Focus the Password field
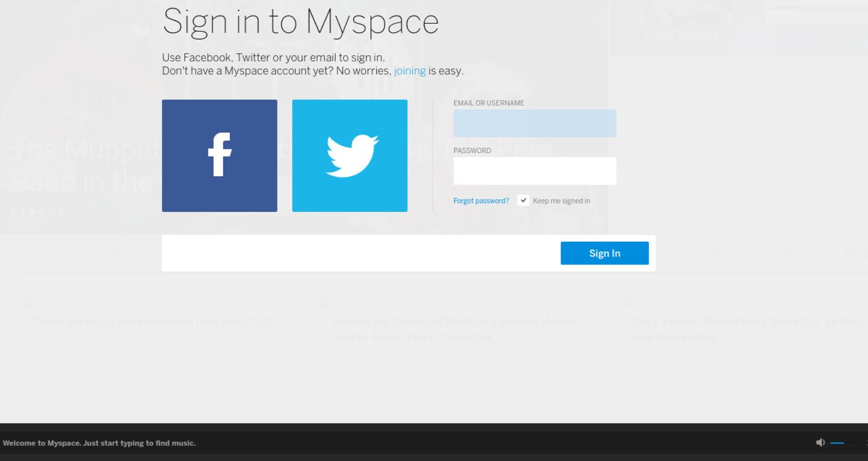The width and height of the screenshot is (868, 461). point(535,171)
